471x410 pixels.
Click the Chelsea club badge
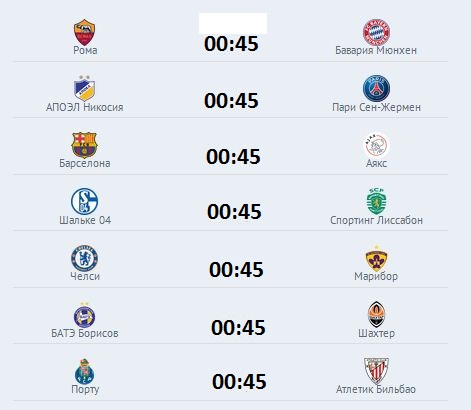(84, 258)
